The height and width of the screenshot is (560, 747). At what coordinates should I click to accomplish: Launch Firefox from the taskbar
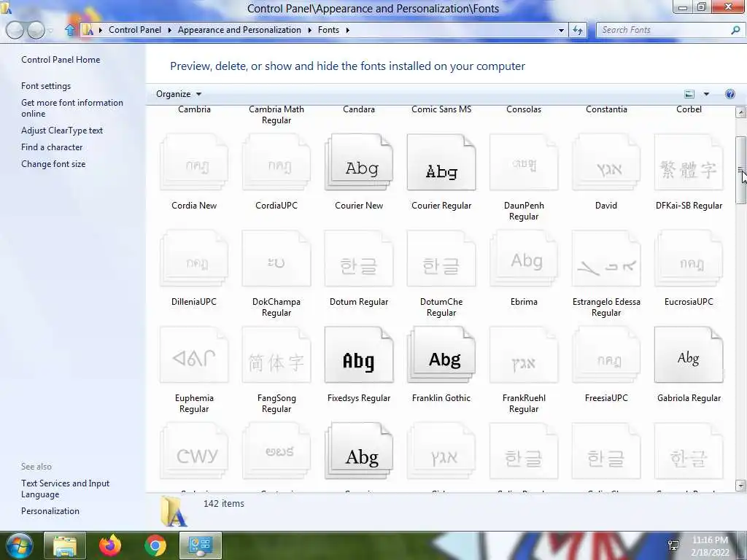tap(110, 545)
